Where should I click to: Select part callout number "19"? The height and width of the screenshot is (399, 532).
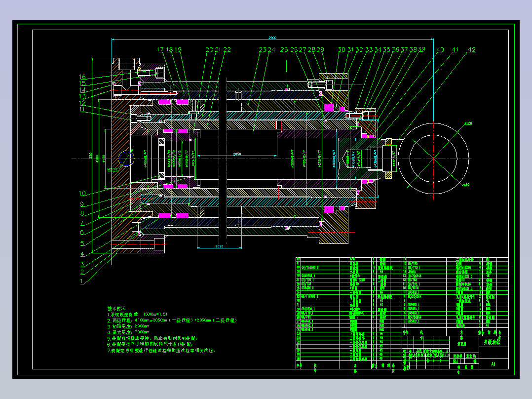[178, 49]
